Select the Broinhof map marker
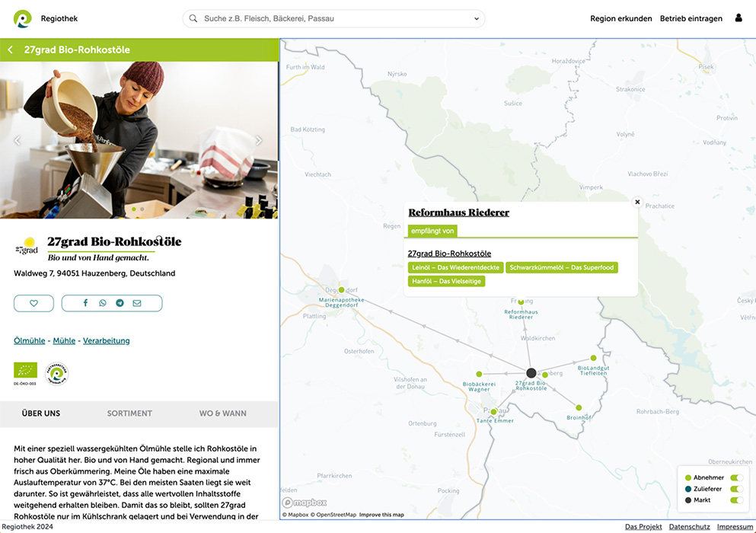Screen dimensions: 756x533 (x=579, y=407)
